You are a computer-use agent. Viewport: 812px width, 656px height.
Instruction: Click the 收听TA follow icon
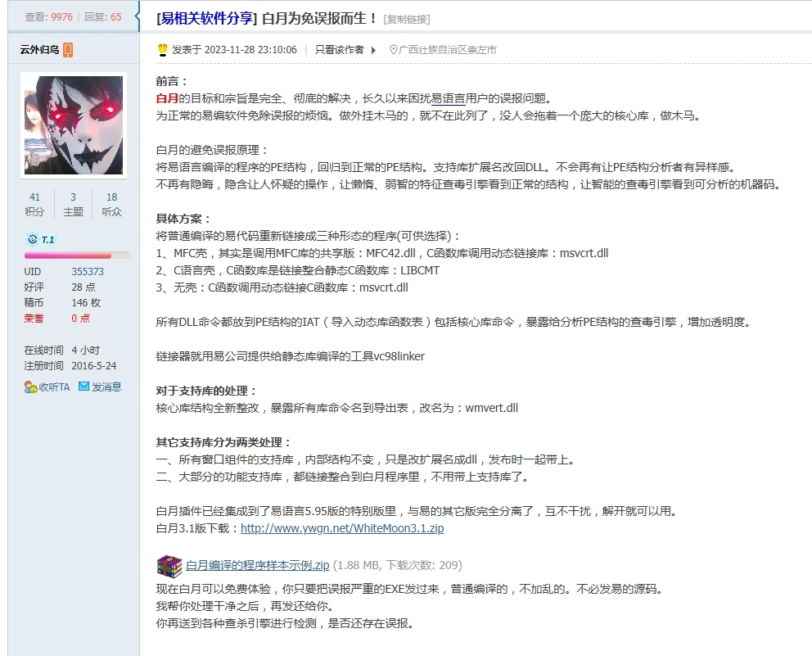30,387
